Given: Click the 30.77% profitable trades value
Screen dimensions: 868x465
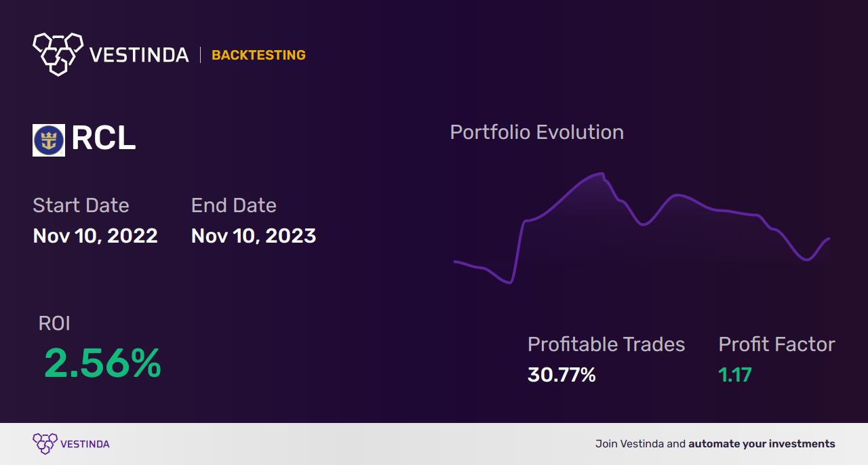Looking at the screenshot, I should [x=561, y=374].
